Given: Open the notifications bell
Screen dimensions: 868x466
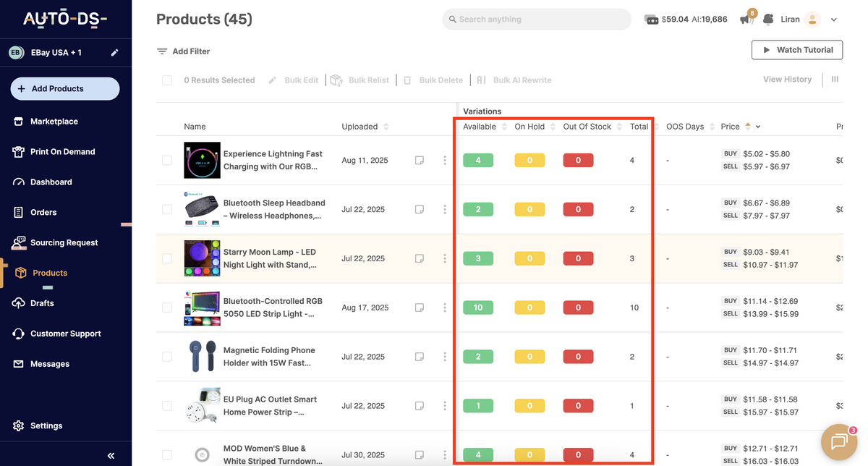Looking at the screenshot, I should coord(767,19).
